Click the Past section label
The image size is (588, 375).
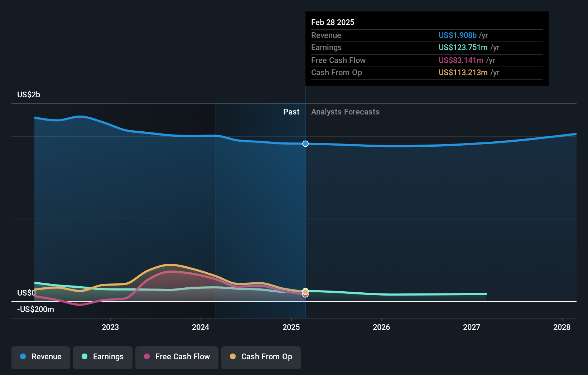click(x=291, y=112)
